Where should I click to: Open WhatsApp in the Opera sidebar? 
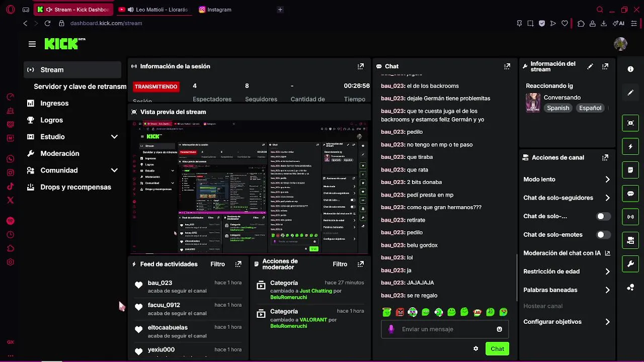11,159
